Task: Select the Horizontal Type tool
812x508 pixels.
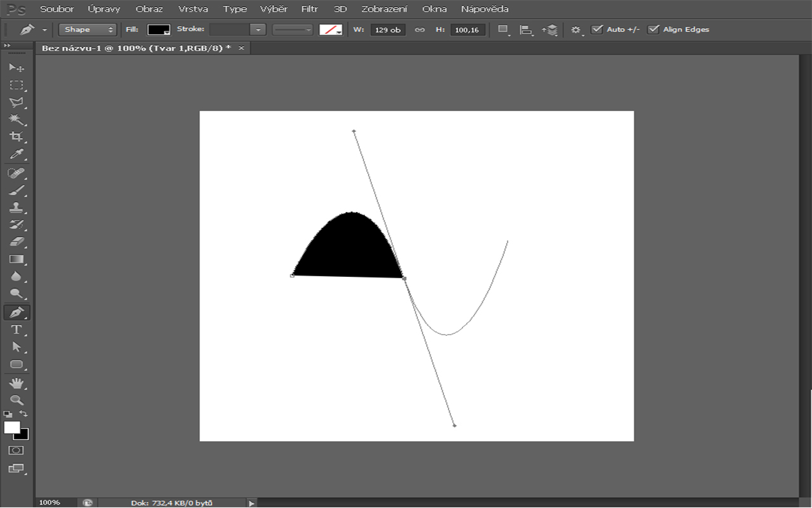Action: click(x=16, y=330)
